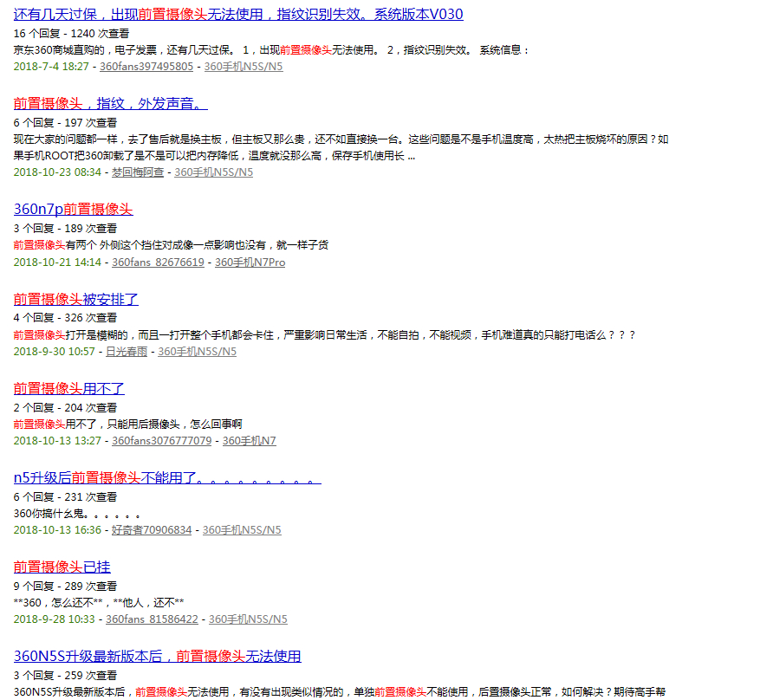The height and width of the screenshot is (700, 760).
Task: Click the date text 2018-9-30 10:57
Action: (55, 351)
